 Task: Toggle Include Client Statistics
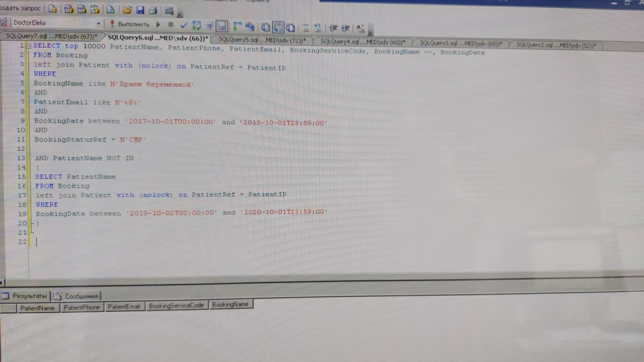coord(250,27)
